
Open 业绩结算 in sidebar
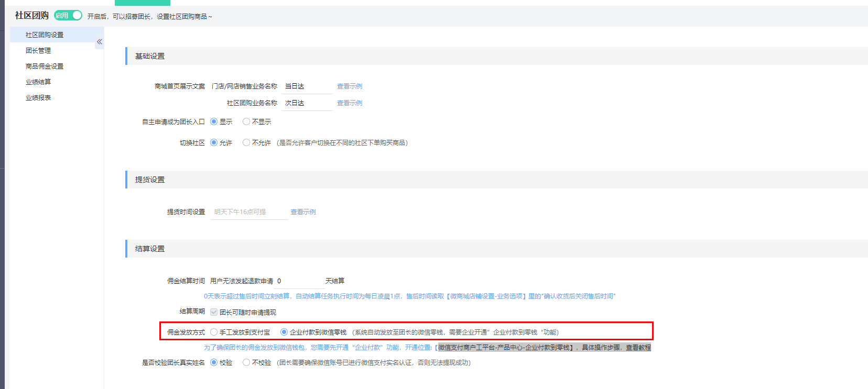coord(38,82)
